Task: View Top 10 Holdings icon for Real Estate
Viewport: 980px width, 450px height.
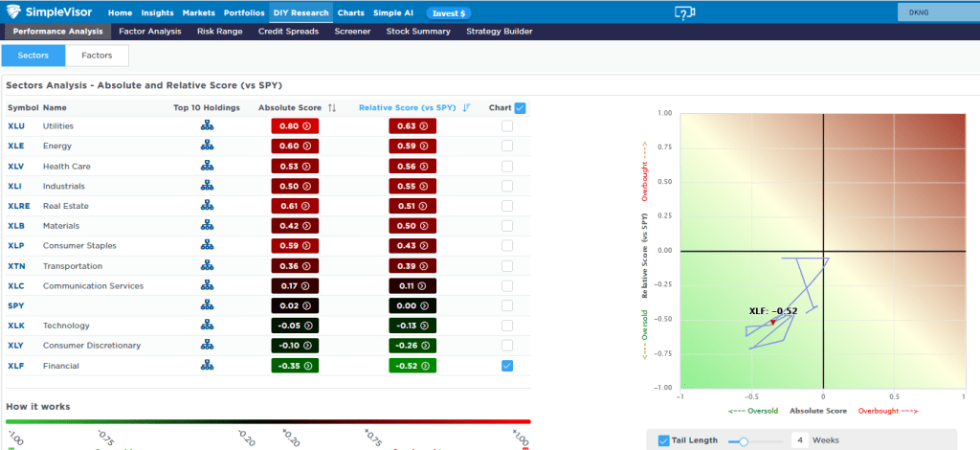Action: 207,205
